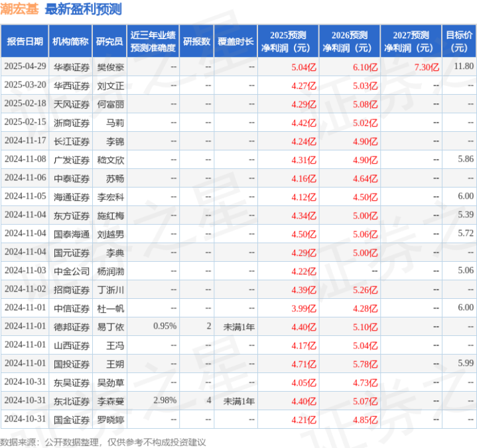Select 国投证券 institution cell
This screenshot has height=448, width=477.
(72, 364)
